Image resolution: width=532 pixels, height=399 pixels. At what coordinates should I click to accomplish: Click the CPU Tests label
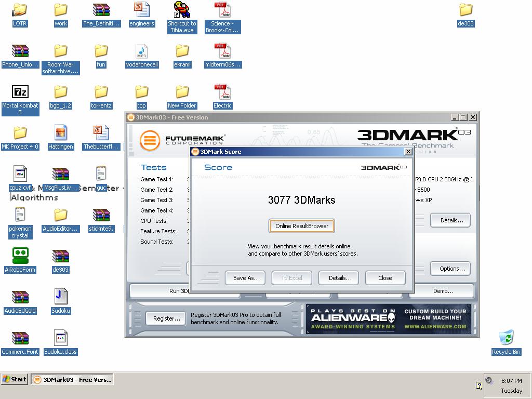coord(154,221)
